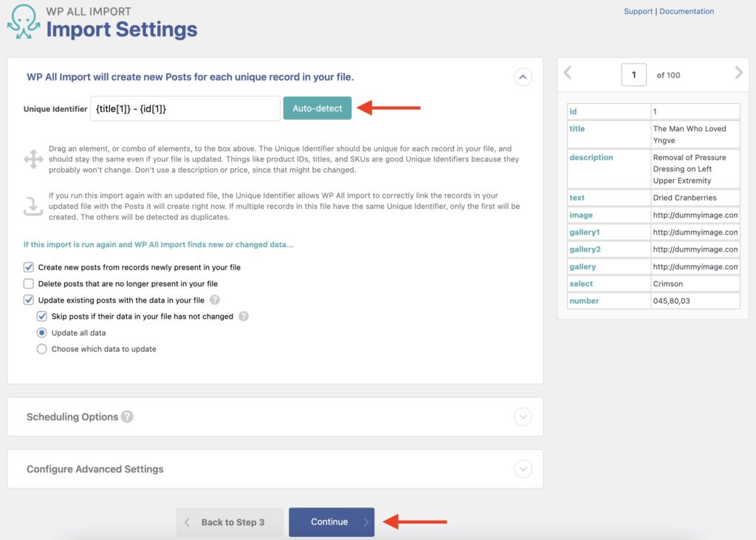The height and width of the screenshot is (540, 756).
Task: Click the Continue button
Action: pyautogui.click(x=331, y=522)
